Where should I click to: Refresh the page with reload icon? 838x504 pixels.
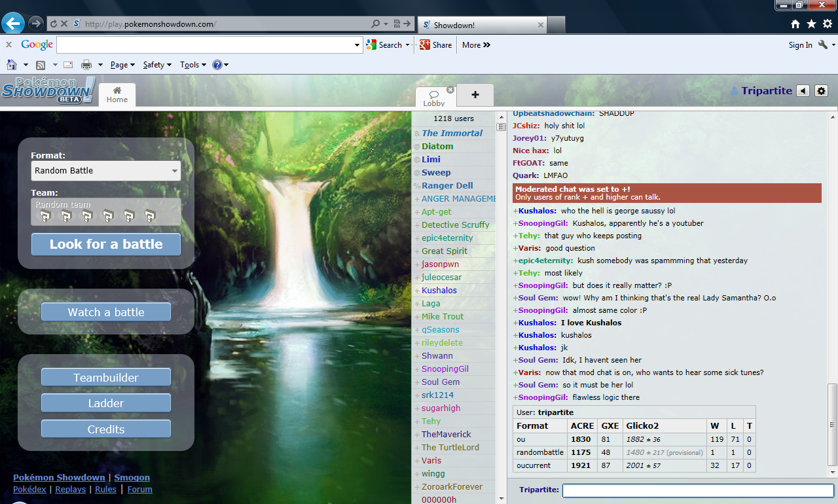coord(52,24)
